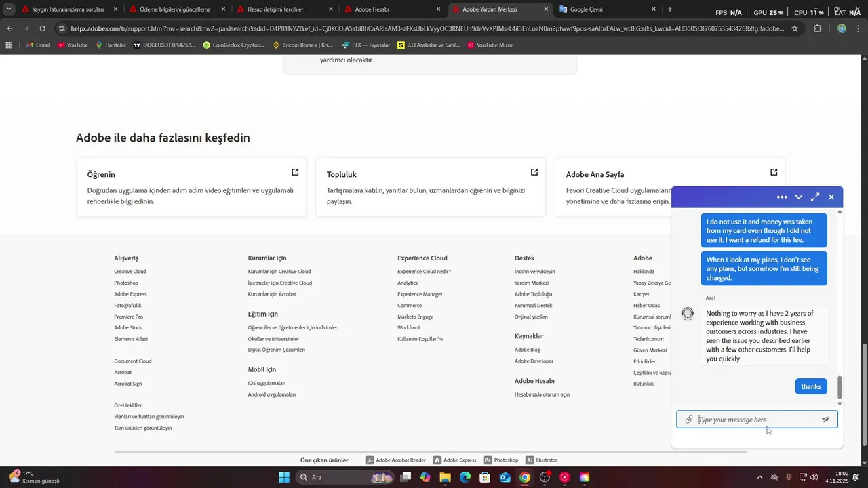This screenshot has width=868, height=488.
Task: Open the Chrome profile avatar
Action: pyautogui.click(x=842, y=28)
